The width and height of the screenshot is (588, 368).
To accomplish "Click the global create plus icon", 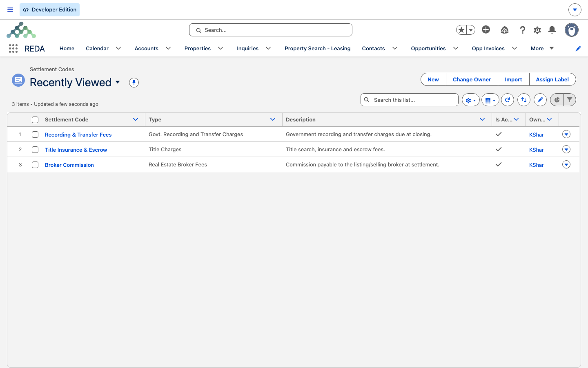I will (x=486, y=29).
